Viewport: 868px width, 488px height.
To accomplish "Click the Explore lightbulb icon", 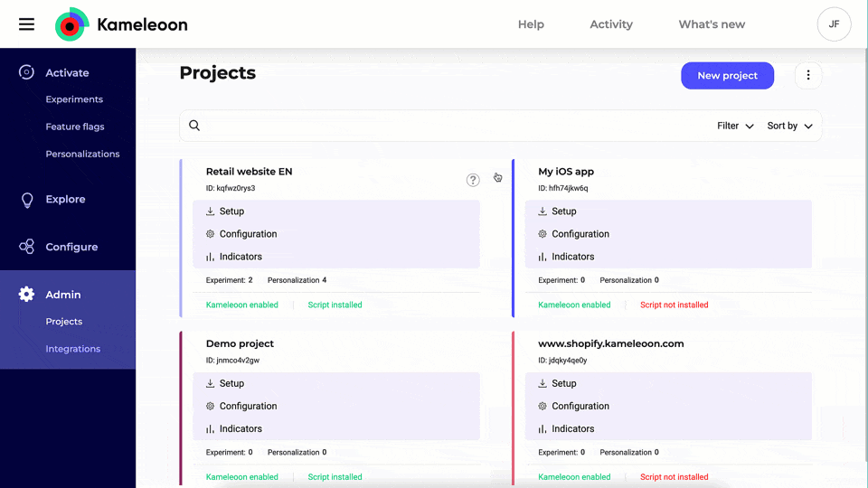I will (26, 200).
